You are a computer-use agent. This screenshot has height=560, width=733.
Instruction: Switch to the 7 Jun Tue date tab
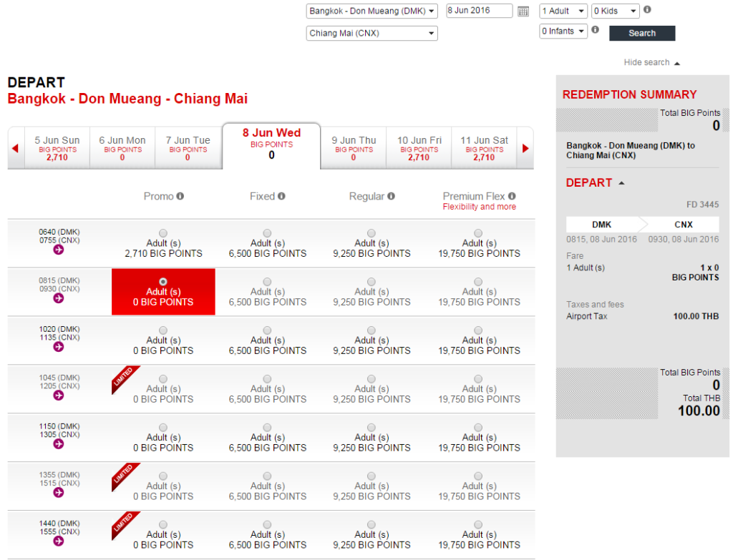(188, 148)
